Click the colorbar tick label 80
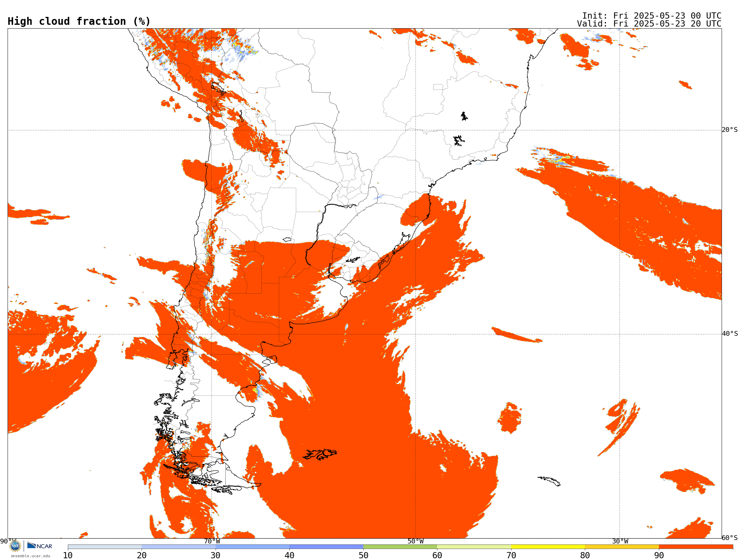This screenshot has width=744, height=560. coord(585,556)
